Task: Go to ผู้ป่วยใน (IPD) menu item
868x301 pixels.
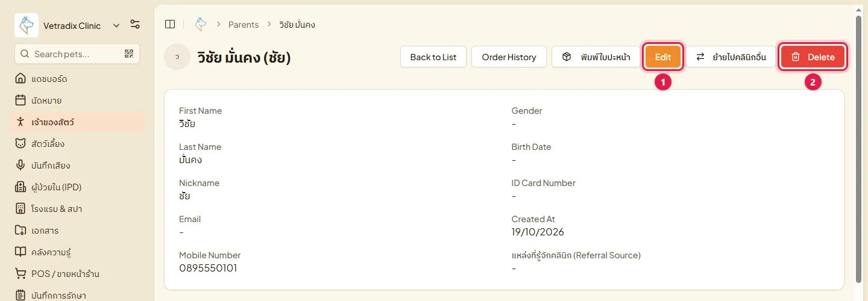Action: pos(77,187)
